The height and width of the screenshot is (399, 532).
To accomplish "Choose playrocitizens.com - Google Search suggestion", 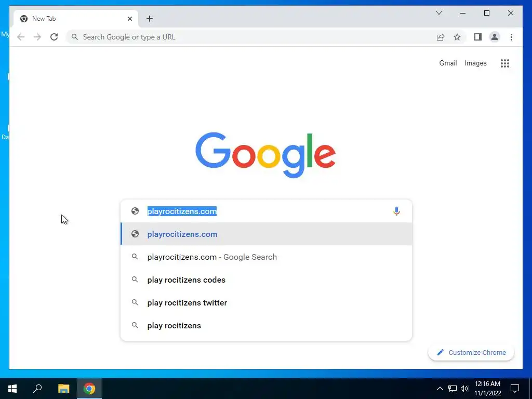I will [267, 257].
